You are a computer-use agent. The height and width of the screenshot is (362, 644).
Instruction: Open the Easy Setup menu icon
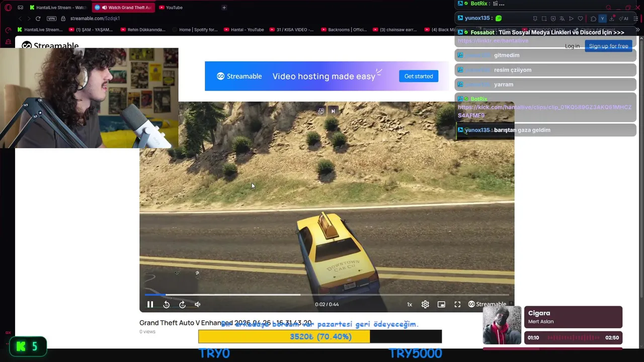click(x=636, y=19)
